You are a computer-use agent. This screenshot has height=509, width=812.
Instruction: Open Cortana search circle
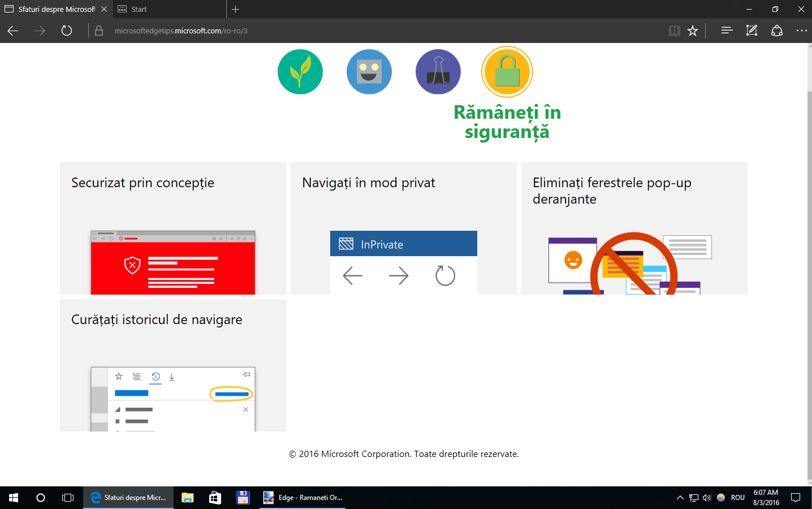[41, 498]
